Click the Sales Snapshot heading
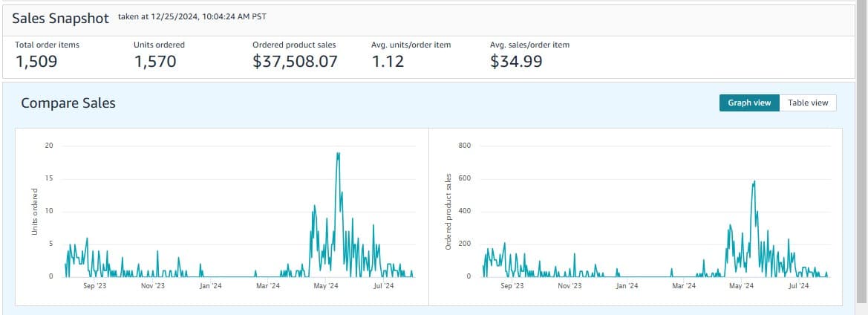Screen dimensions: 868x315 click(x=60, y=18)
